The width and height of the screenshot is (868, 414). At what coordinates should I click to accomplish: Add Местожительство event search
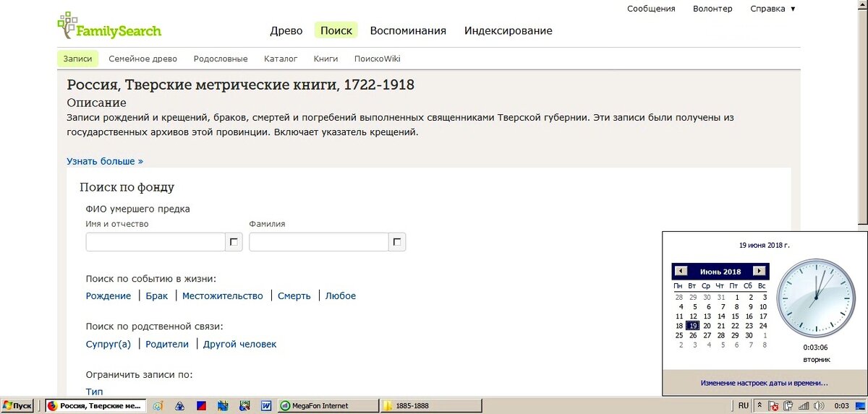223,296
